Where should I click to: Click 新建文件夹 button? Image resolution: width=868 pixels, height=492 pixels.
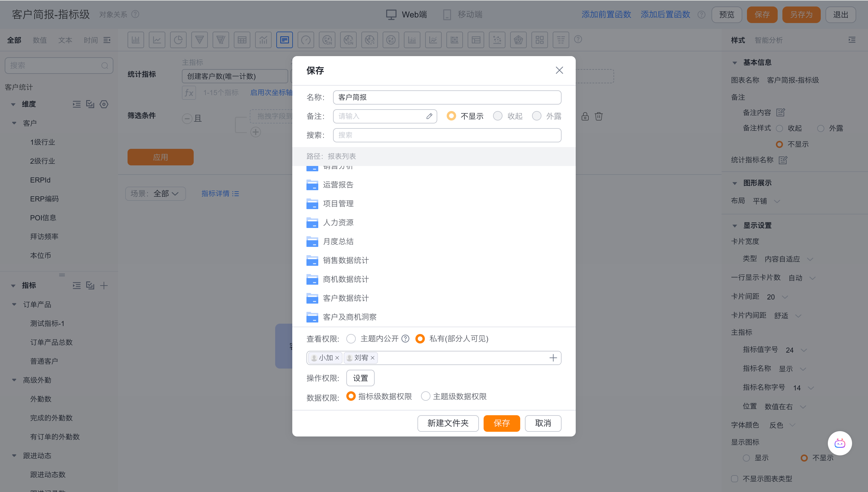tap(448, 423)
